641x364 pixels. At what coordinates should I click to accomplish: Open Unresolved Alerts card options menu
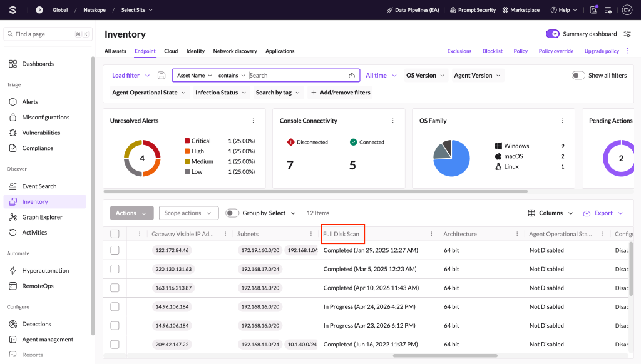coord(253,121)
